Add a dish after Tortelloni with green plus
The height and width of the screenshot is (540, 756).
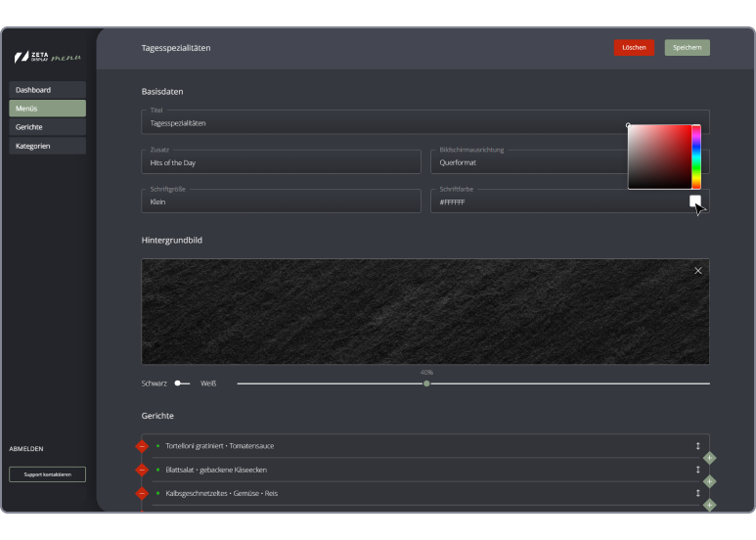click(x=709, y=458)
